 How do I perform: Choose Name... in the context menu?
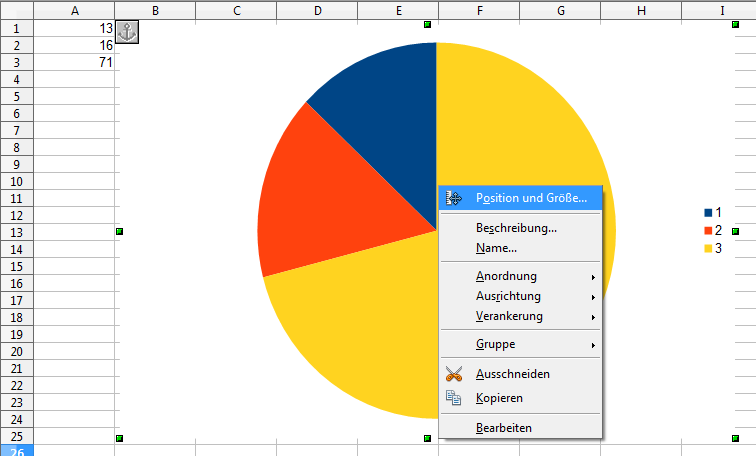(x=496, y=248)
